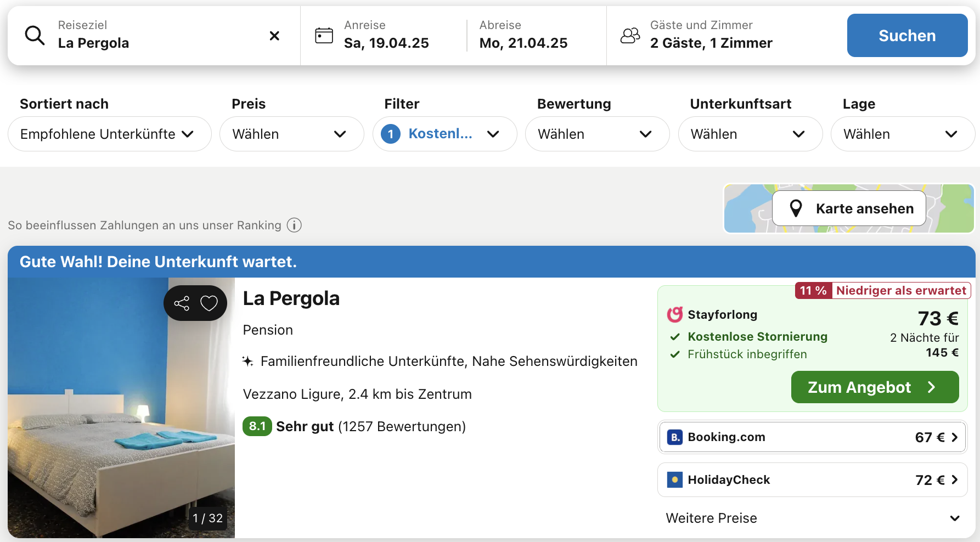Save La Pergola with the heart icon
Image resolution: width=980 pixels, height=542 pixels.
point(209,303)
